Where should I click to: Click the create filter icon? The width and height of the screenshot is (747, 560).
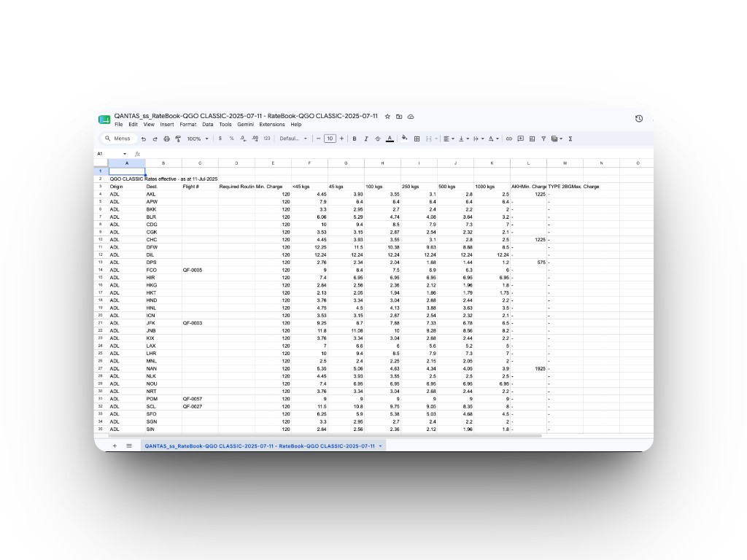coord(543,139)
